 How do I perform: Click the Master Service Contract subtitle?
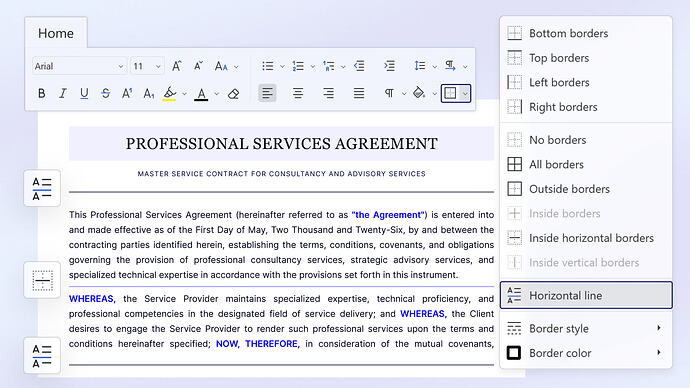[x=282, y=174]
